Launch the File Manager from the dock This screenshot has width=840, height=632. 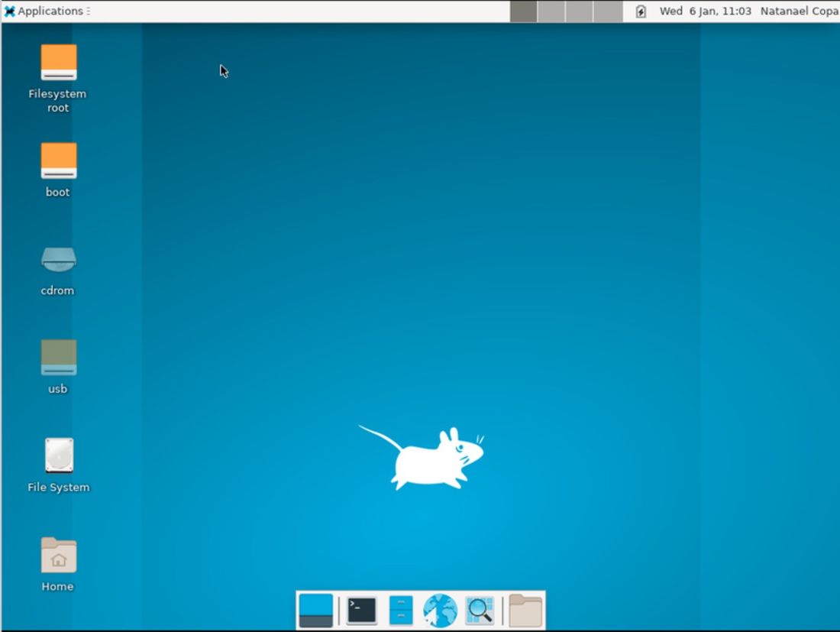tap(400, 609)
